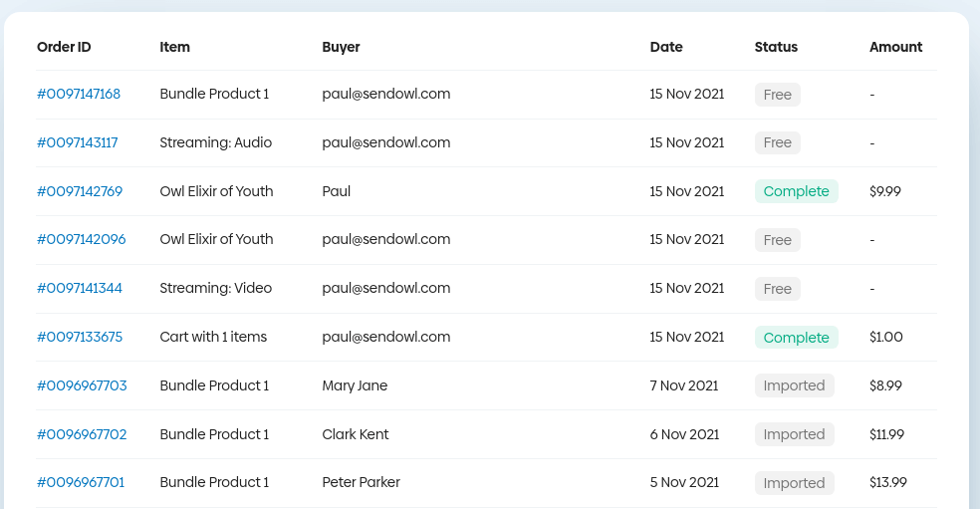This screenshot has width=980, height=509.
Task: Click Free badge on Streaming: Video row
Action: 777,289
